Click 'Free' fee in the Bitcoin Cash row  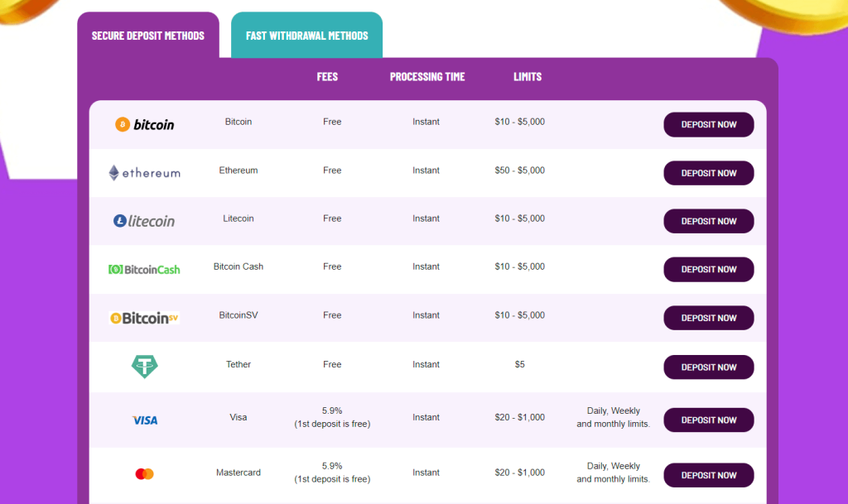pos(332,266)
